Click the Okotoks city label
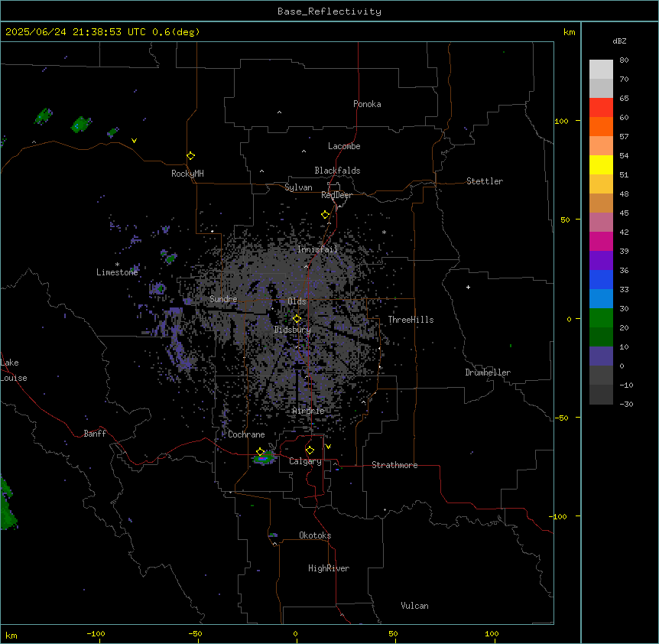Viewport: 659px width, 644px height. [x=315, y=535]
